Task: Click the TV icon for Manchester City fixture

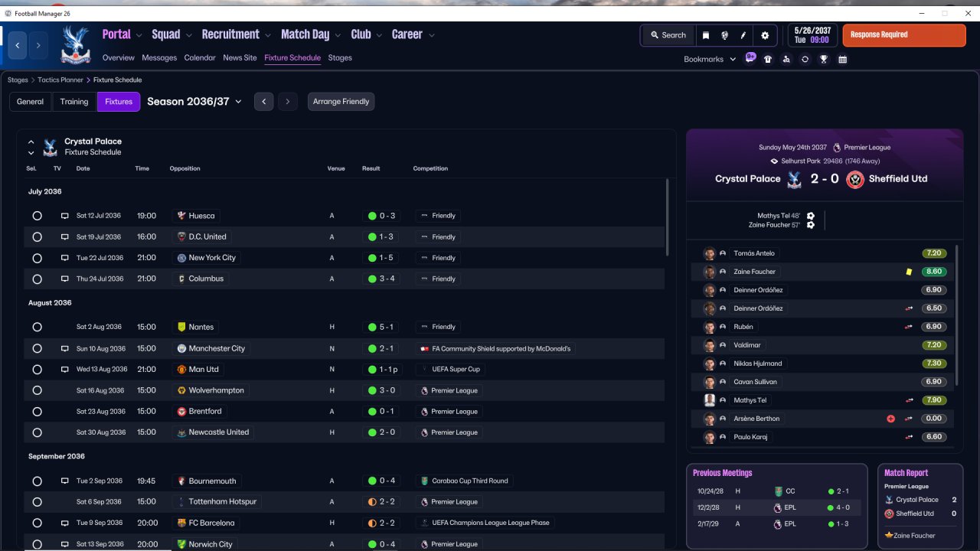Action: click(x=65, y=348)
